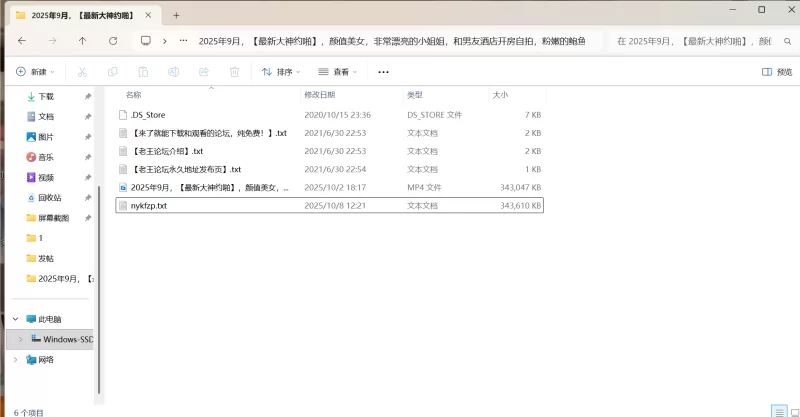The height and width of the screenshot is (417, 800).
Task: Open the 查看 view menu
Action: click(x=338, y=72)
